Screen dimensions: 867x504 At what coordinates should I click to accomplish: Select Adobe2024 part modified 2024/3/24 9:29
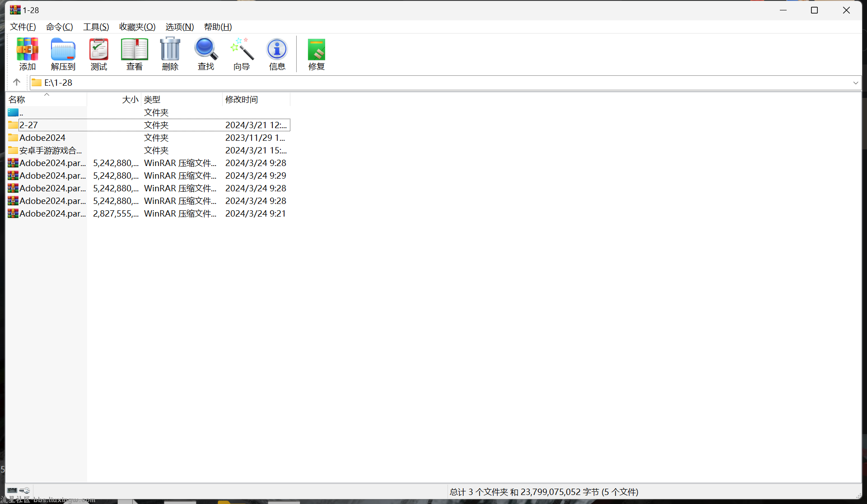(148, 176)
